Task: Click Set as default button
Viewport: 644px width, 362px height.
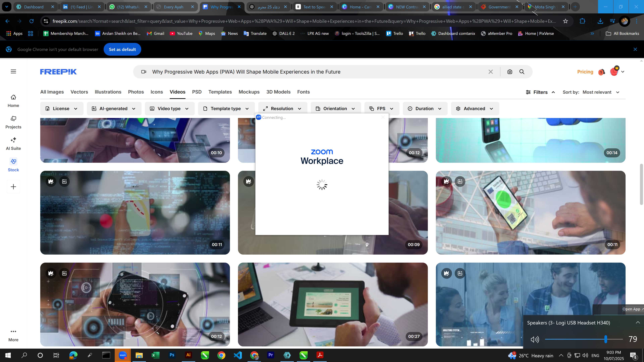Action: click(122, 49)
